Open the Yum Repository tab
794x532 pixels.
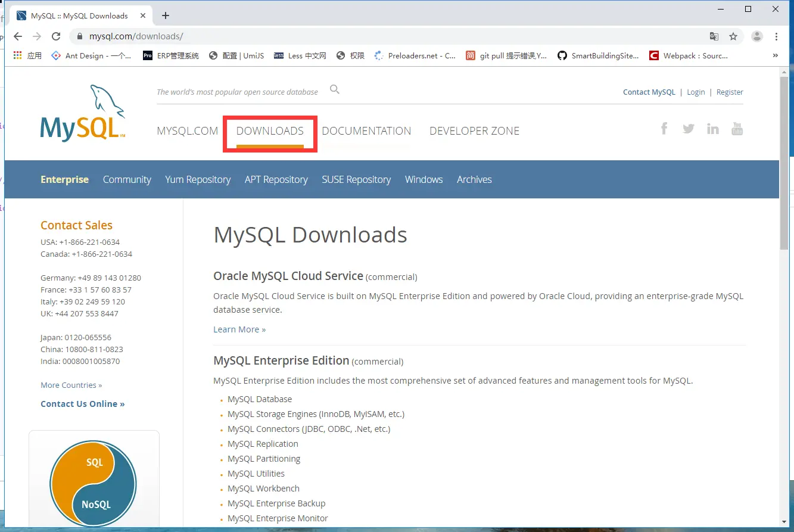pos(198,179)
